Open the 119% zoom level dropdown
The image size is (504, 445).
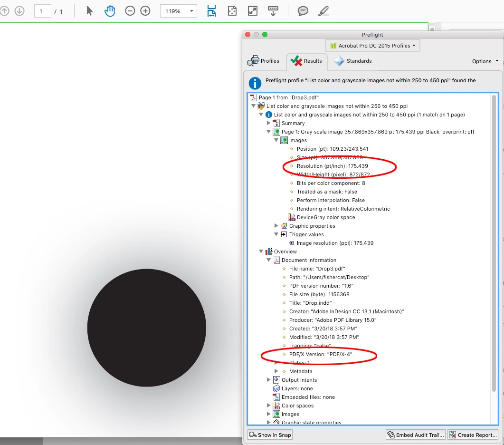pyautogui.click(x=179, y=11)
